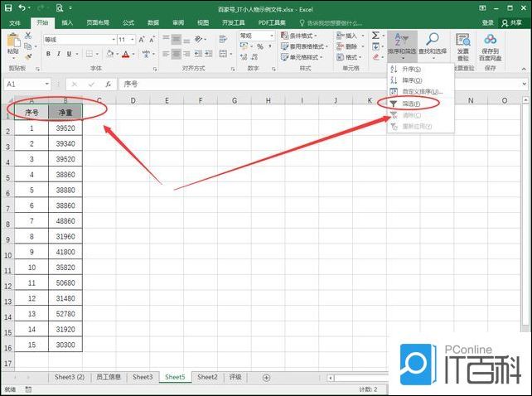Expand the formula bar
Image resolution: width=532 pixels, height=396 pixels.
[x=525, y=84]
